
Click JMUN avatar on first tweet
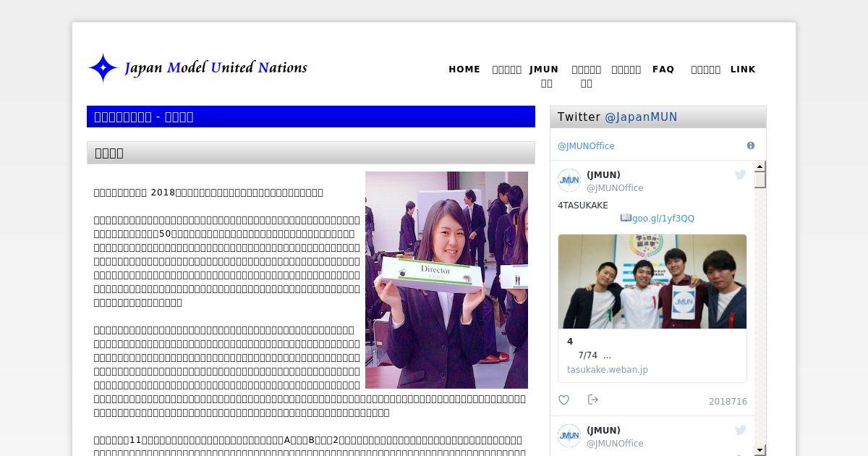(x=569, y=180)
